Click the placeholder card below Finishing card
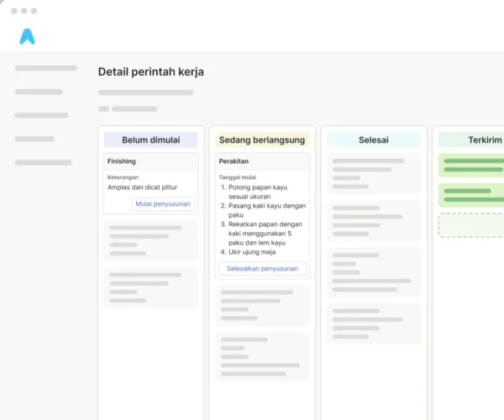The image size is (504, 420). pos(151,240)
